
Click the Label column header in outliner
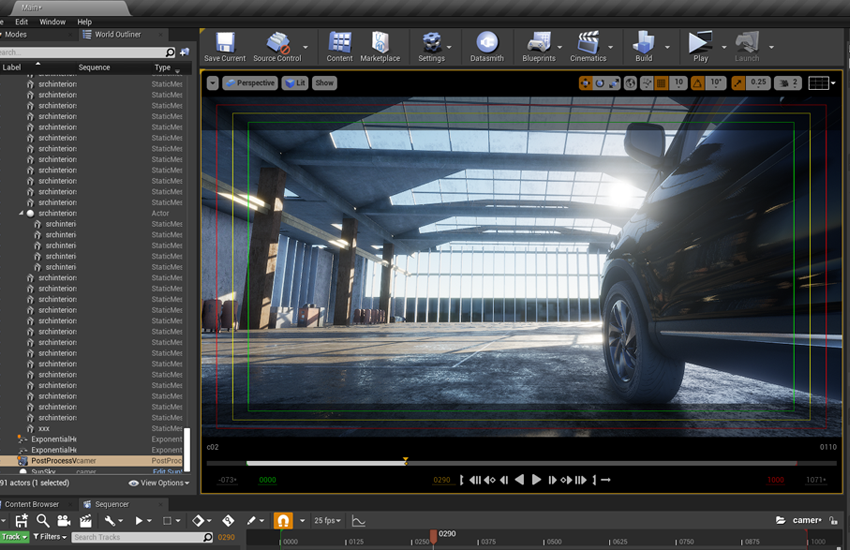(x=11, y=67)
